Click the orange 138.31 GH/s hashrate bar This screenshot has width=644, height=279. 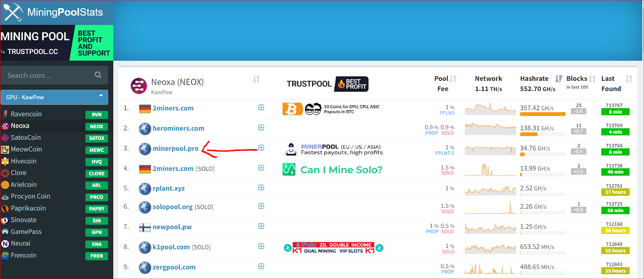click(x=528, y=134)
